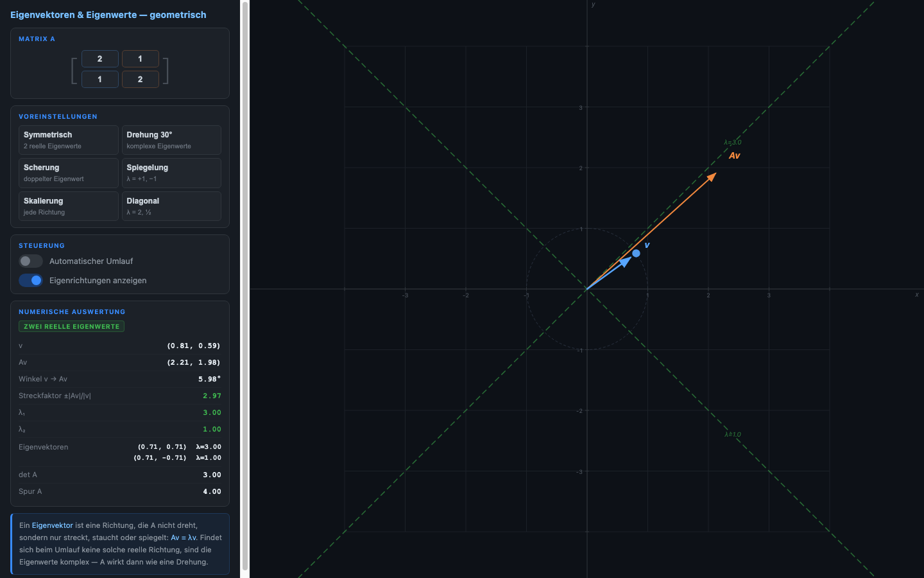
Task: Enable the Automatischer Umlauf switch
Action: (x=31, y=261)
